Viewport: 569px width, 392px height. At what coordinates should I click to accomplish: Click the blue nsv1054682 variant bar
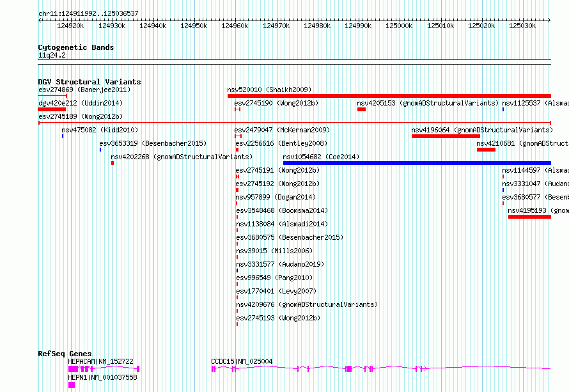[417, 163]
